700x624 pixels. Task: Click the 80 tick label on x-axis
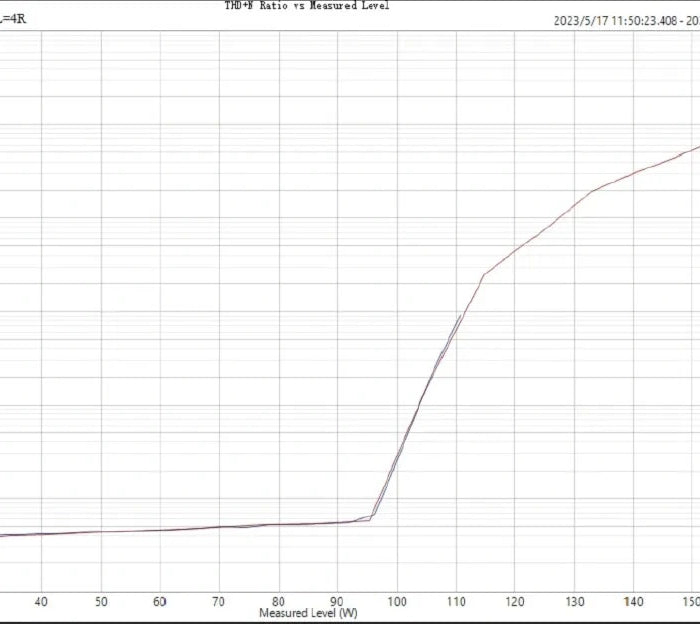(x=279, y=602)
